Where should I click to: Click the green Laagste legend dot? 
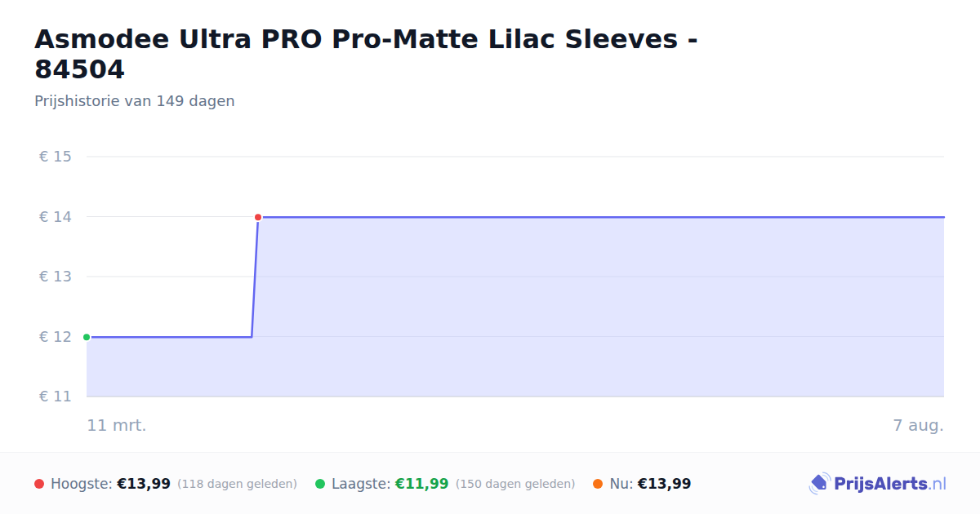[x=320, y=484]
